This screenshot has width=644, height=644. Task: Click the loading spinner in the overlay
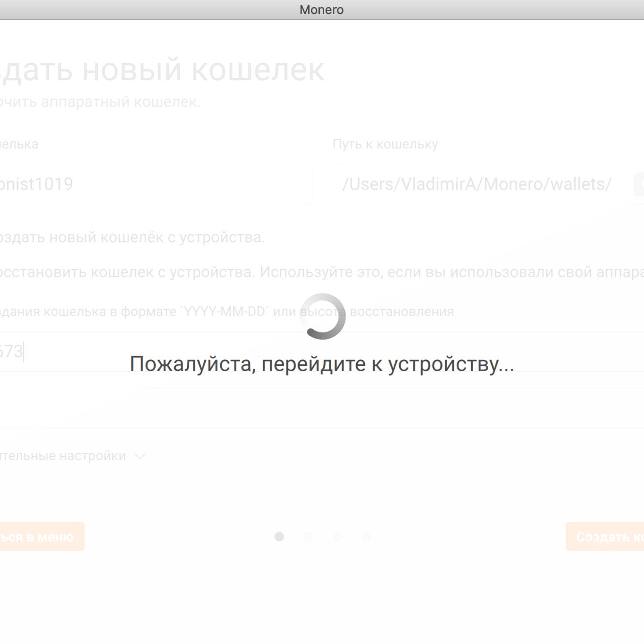click(322, 316)
